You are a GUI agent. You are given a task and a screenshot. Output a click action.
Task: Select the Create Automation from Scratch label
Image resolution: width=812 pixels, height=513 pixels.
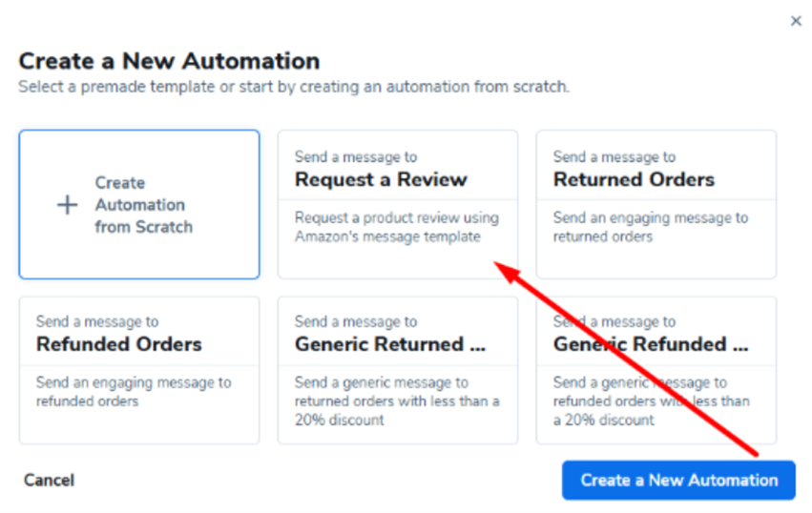pyautogui.click(x=143, y=205)
